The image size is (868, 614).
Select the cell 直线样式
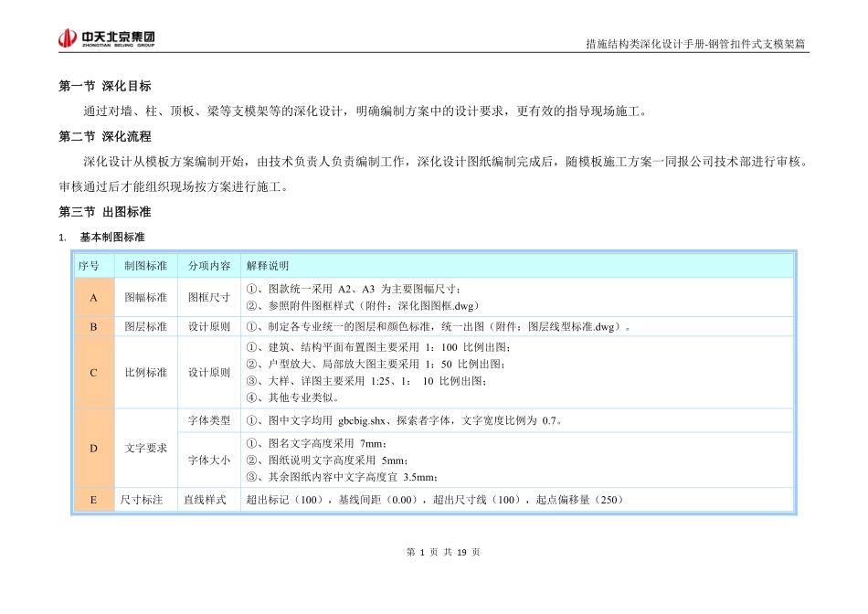(206, 501)
